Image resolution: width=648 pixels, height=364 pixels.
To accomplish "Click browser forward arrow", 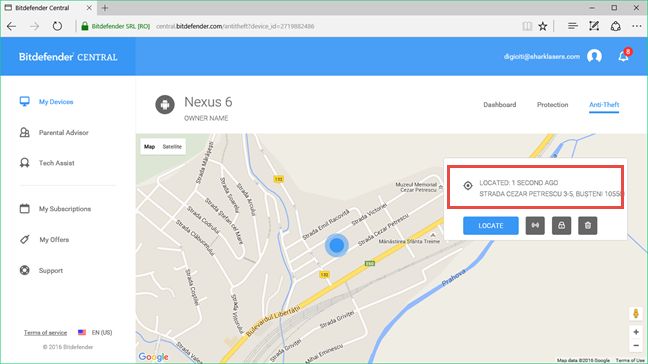I will [x=34, y=26].
